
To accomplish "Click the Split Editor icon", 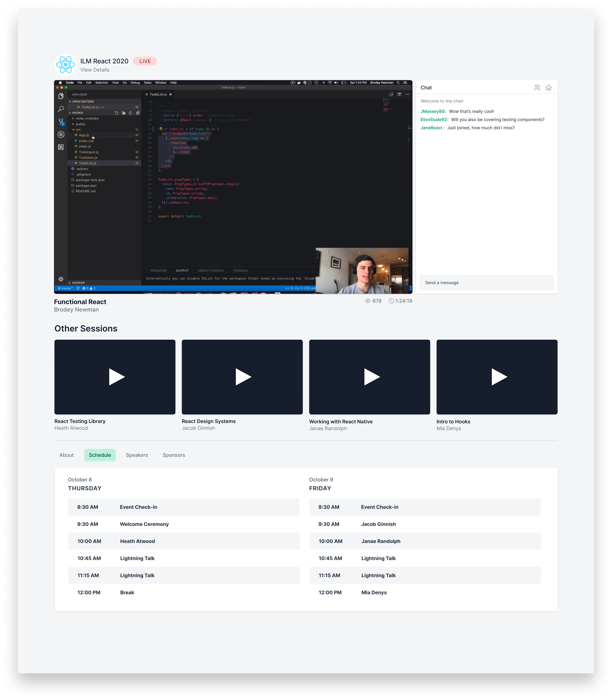I will [399, 94].
